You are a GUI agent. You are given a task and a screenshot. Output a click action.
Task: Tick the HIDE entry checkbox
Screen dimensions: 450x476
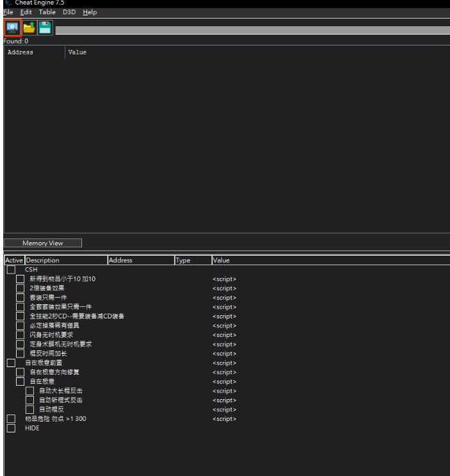pos(11,428)
